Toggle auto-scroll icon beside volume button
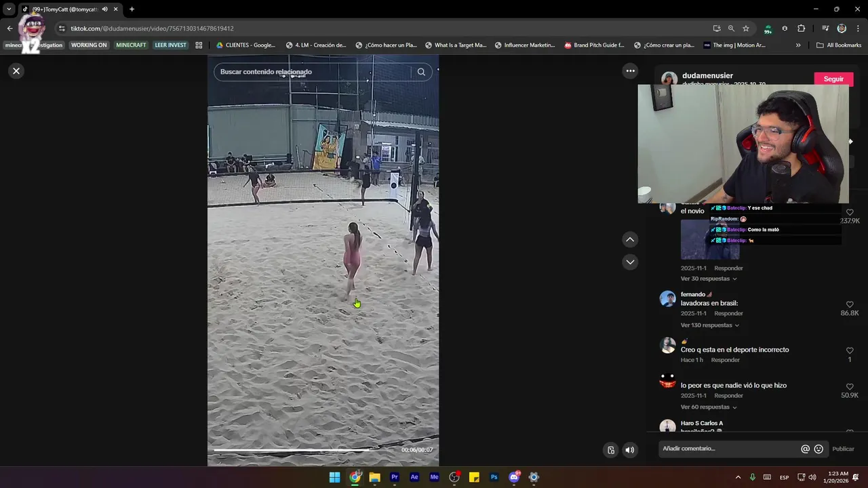This screenshot has height=488, width=868. 611,449
